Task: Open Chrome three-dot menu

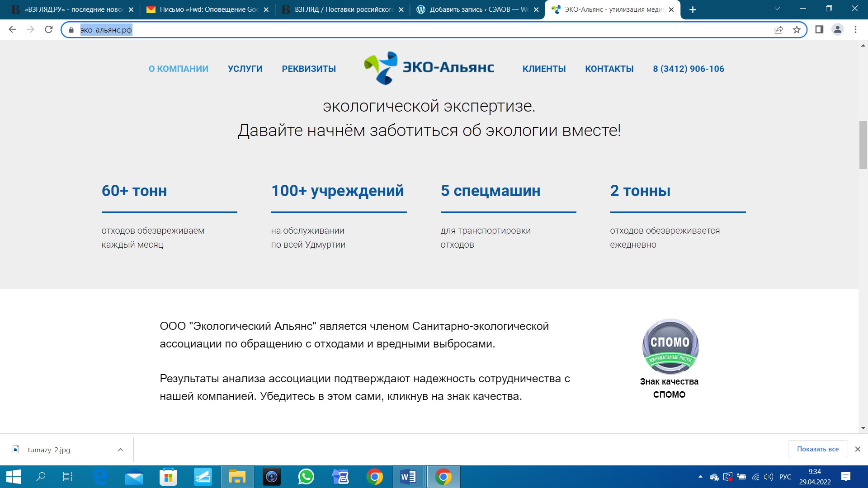Action: (x=855, y=29)
